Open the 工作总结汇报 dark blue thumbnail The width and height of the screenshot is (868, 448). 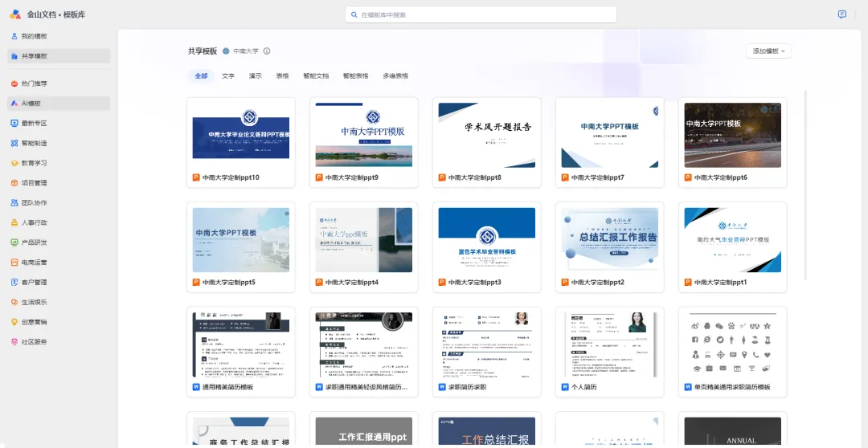point(486,431)
